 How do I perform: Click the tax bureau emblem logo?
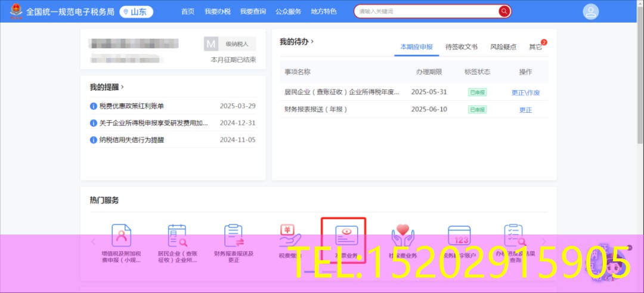click(x=17, y=11)
